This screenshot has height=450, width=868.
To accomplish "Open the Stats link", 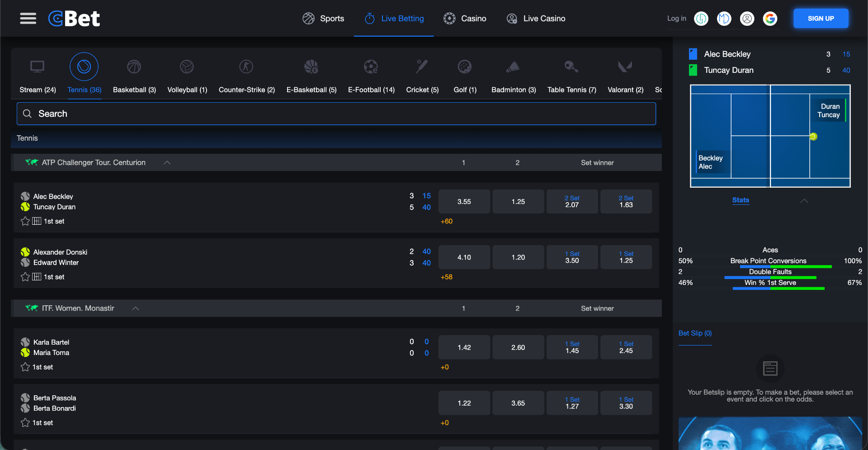I will (741, 200).
